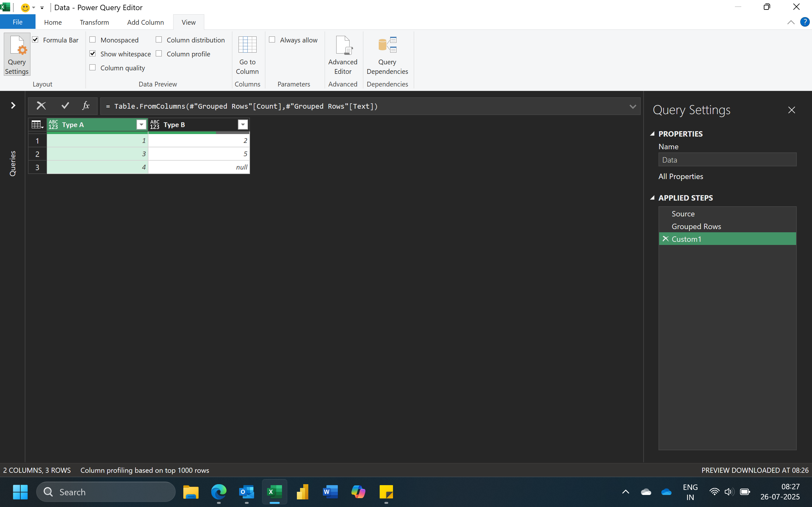This screenshot has width=812, height=507.
Task: Enable Column quality checkbox
Action: click(x=93, y=68)
